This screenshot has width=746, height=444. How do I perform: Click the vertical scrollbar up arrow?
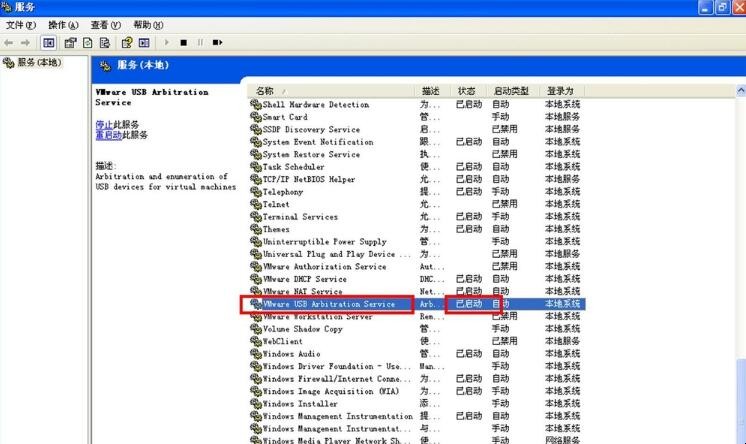tap(740, 91)
